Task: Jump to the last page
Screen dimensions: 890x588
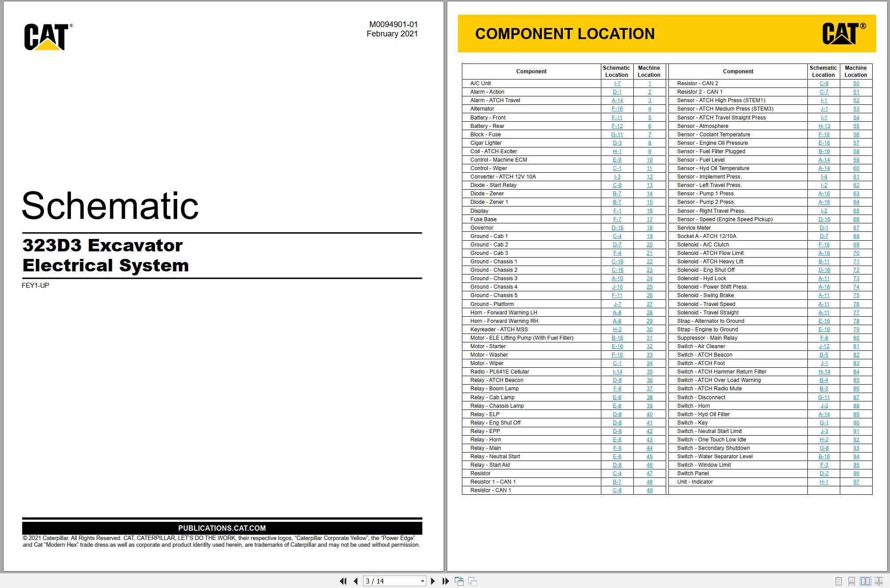Action: pos(445,581)
